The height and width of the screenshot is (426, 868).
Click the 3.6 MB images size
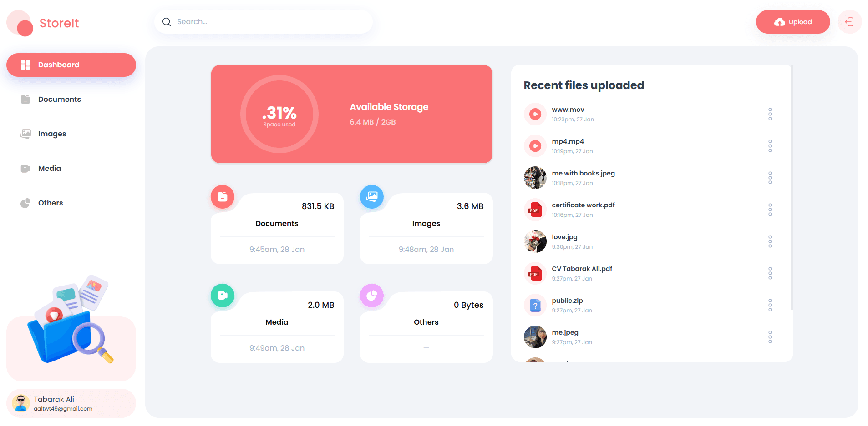pyautogui.click(x=470, y=206)
